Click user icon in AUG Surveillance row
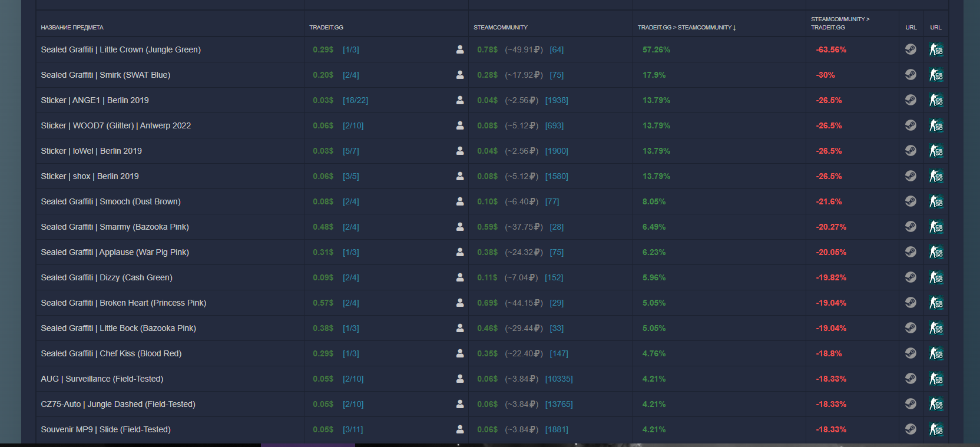The height and width of the screenshot is (447, 980). pos(460,379)
